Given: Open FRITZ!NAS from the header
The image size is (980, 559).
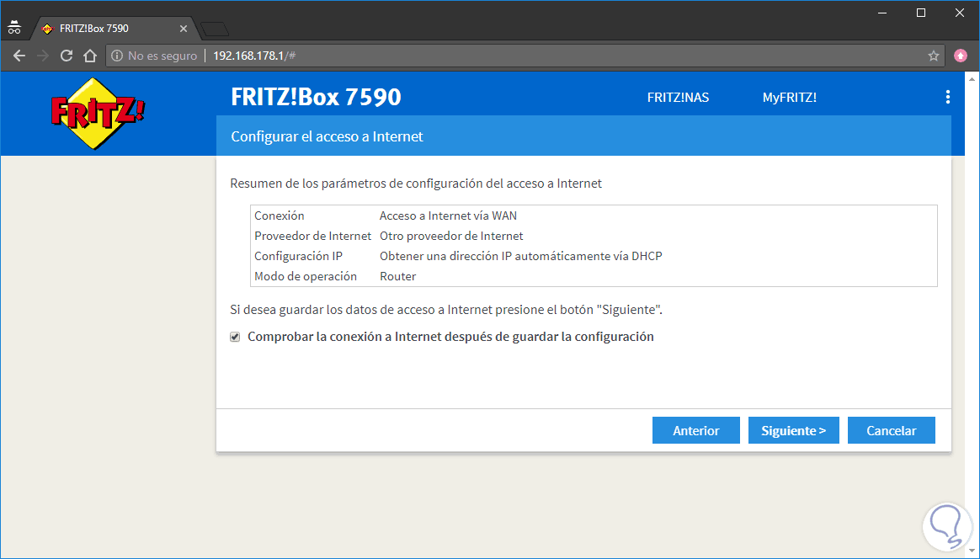Looking at the screenshot, I should [x=678, y=98].
